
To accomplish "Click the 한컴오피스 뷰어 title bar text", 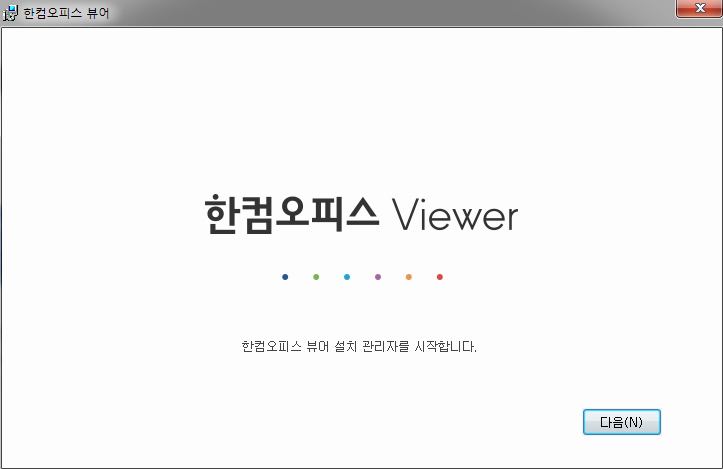I will point(66,13).
